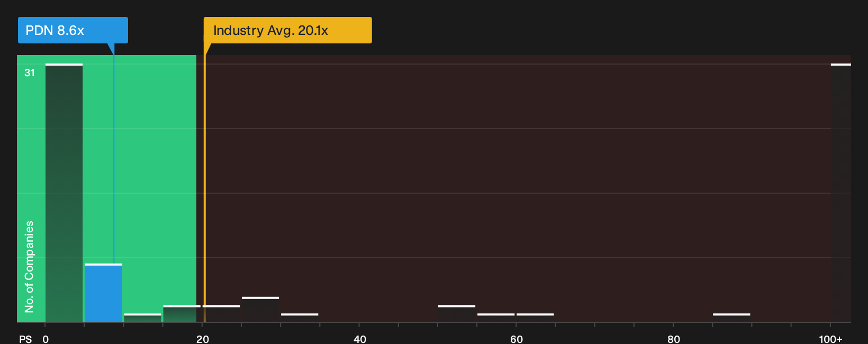Click the bar in the PS 25-30 range
The height and width of the screenshot is (344, 868).
[260, 310]
